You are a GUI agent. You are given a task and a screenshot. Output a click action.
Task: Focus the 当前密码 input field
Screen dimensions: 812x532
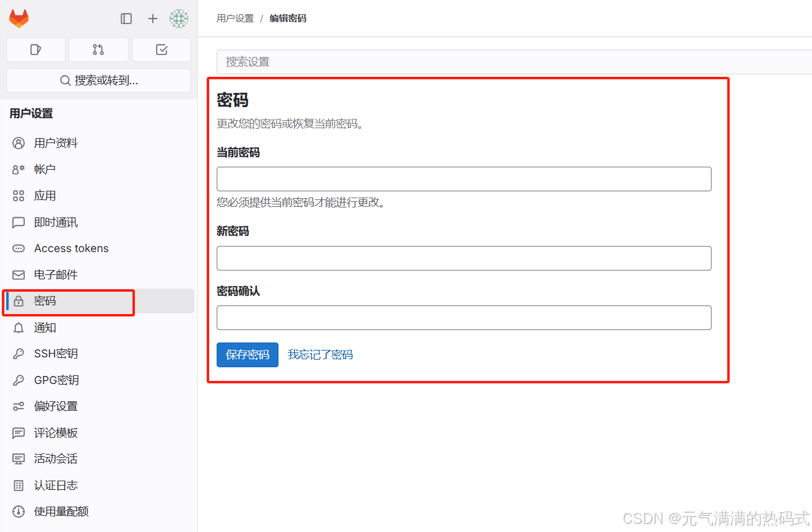point(464,179)
